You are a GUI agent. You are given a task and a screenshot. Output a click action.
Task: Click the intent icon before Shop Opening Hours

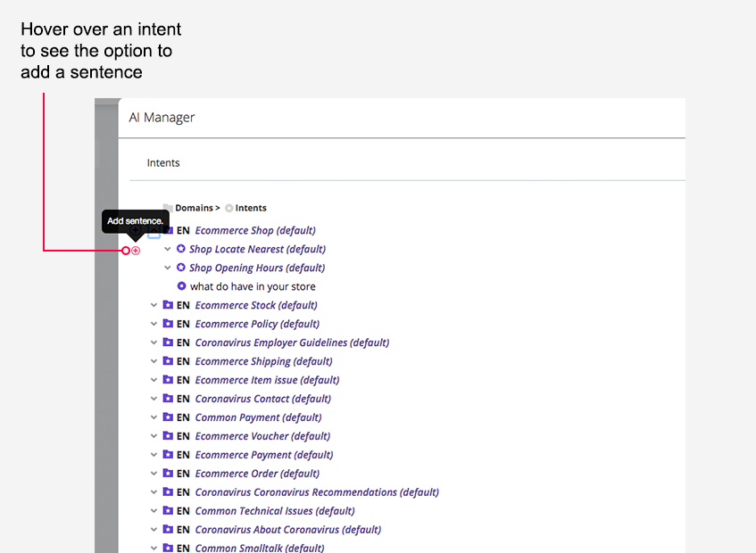pyautogui.click(x=180, y=268)
